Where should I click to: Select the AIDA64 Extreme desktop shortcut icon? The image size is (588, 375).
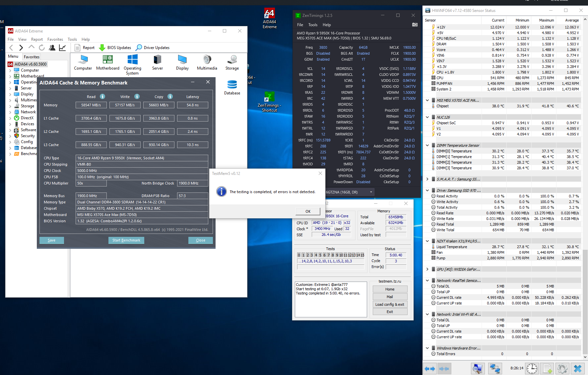pyautogui.click(x=270, y=19)
